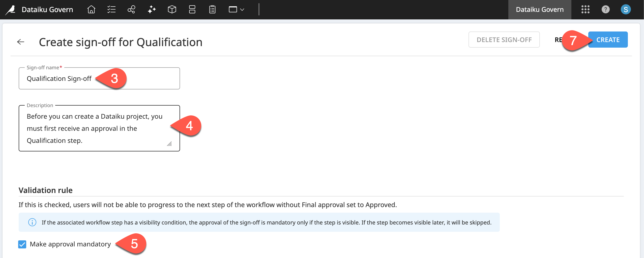
Task: Open the clipboard sign-off icon
Action: click(212, 10)
